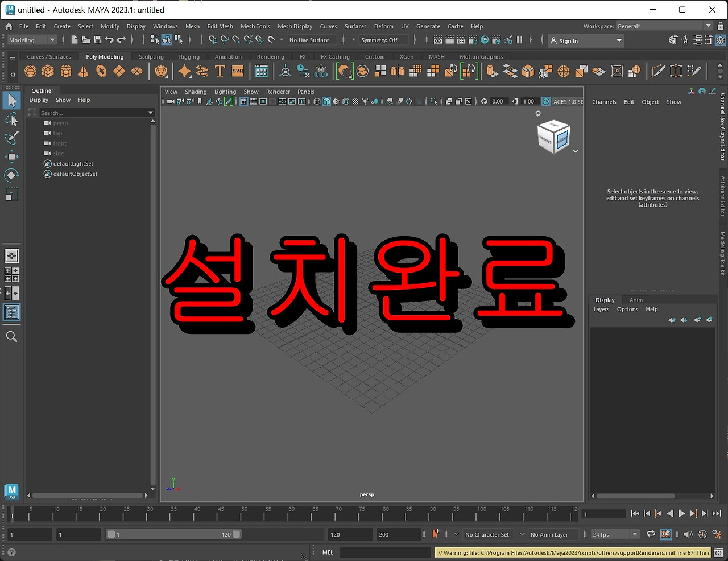
Task: Switch to the Sculpting shelf tab
Action: (151, 56)
